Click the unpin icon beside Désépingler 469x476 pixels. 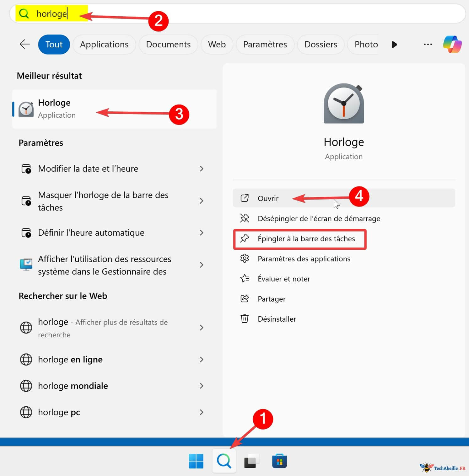click(x=245, y=218)
